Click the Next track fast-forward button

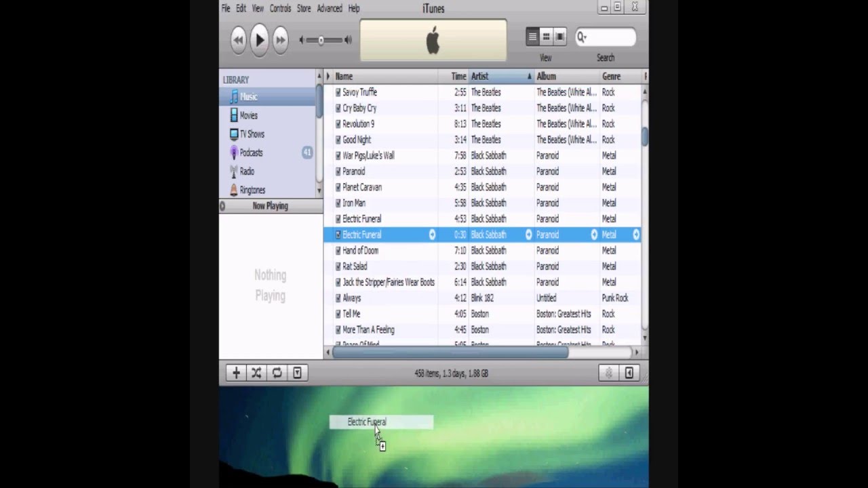[280, 40]
